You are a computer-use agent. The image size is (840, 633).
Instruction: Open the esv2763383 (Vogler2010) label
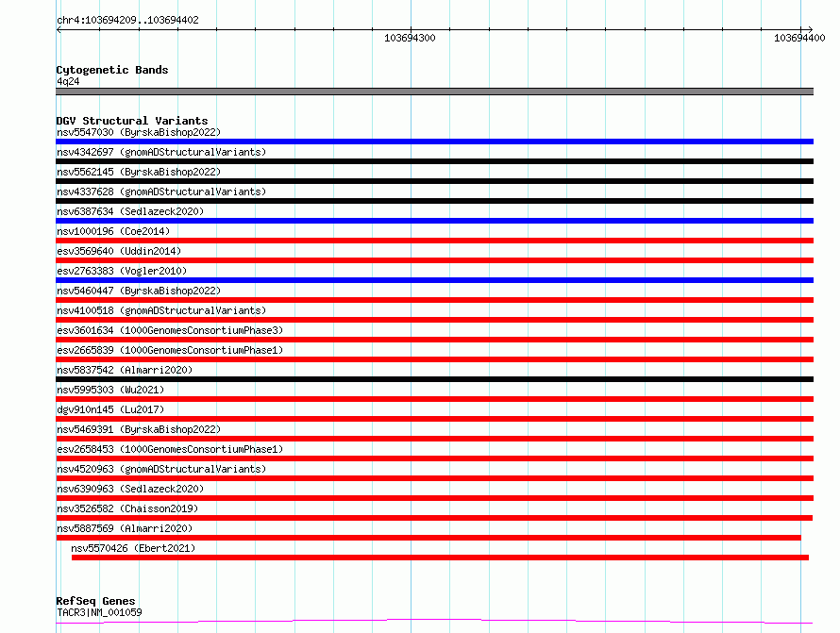point(122,271)
